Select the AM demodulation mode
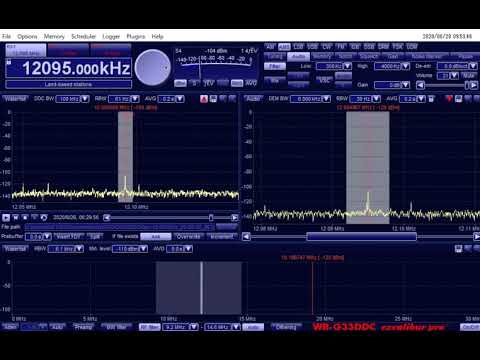Viewport: 480px width, 360px height. tap(270, 47)
